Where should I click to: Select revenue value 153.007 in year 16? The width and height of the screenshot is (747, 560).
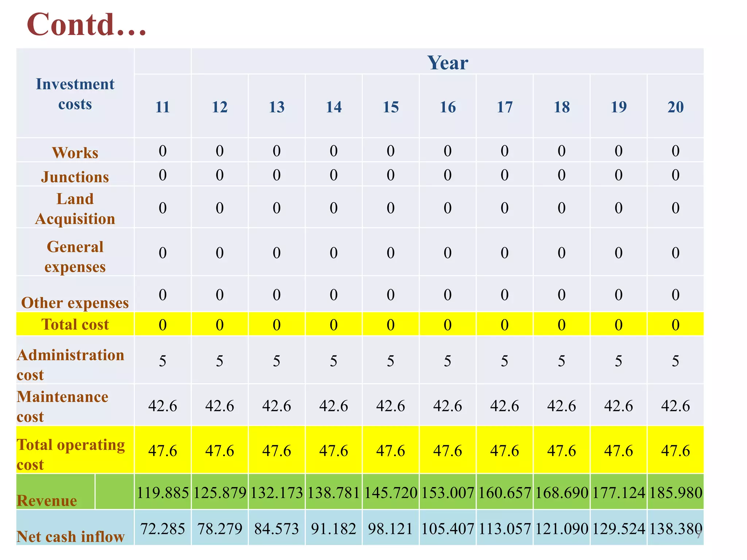pyautogui.click(x=448, y=493)
